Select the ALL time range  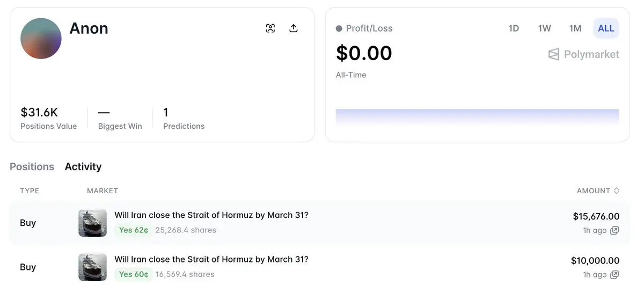tap(606, 28)
